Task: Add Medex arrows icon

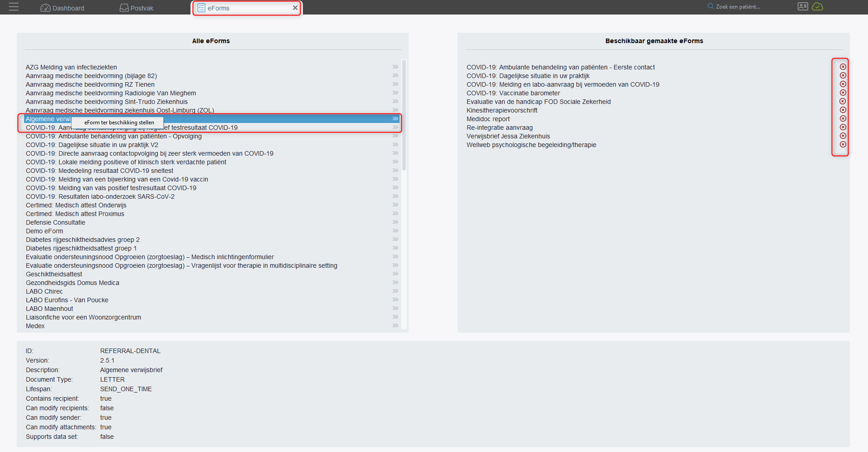Action: click(395, 325)
